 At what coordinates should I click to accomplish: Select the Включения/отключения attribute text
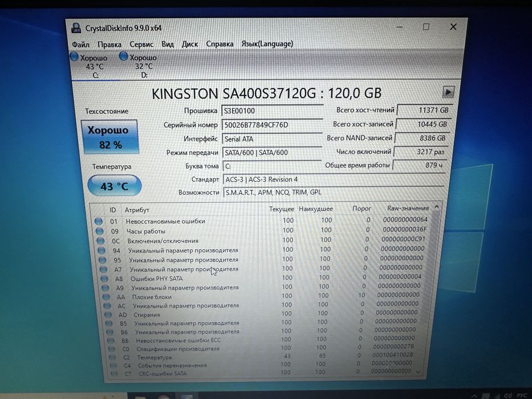tap(163, 241)
